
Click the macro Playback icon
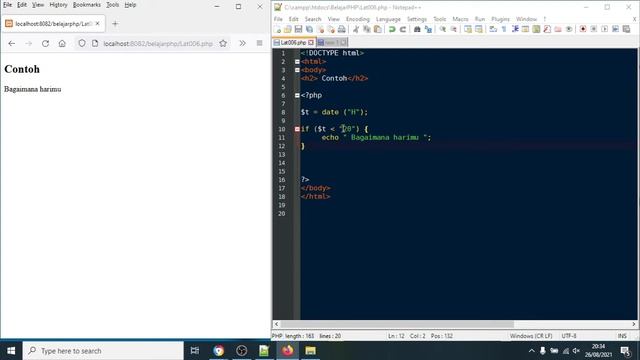pyautogui.click(x=604, y=29)
